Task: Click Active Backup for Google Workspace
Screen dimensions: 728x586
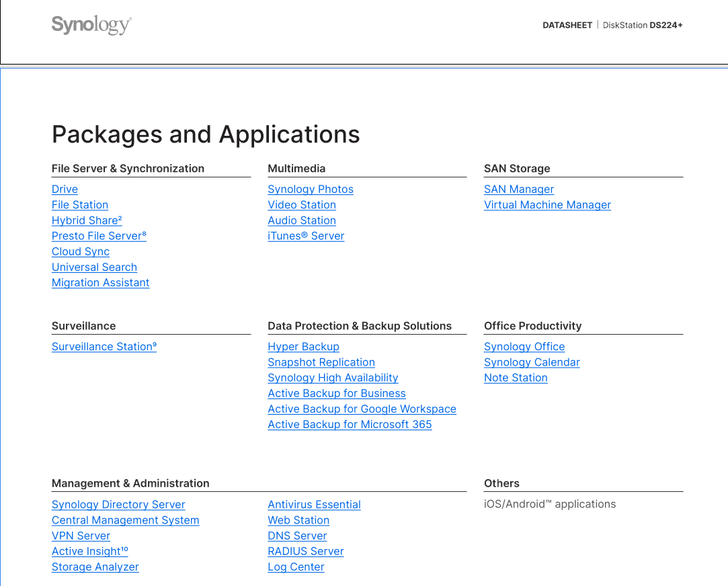Action: pyautogui.click(x=362, y=409)
